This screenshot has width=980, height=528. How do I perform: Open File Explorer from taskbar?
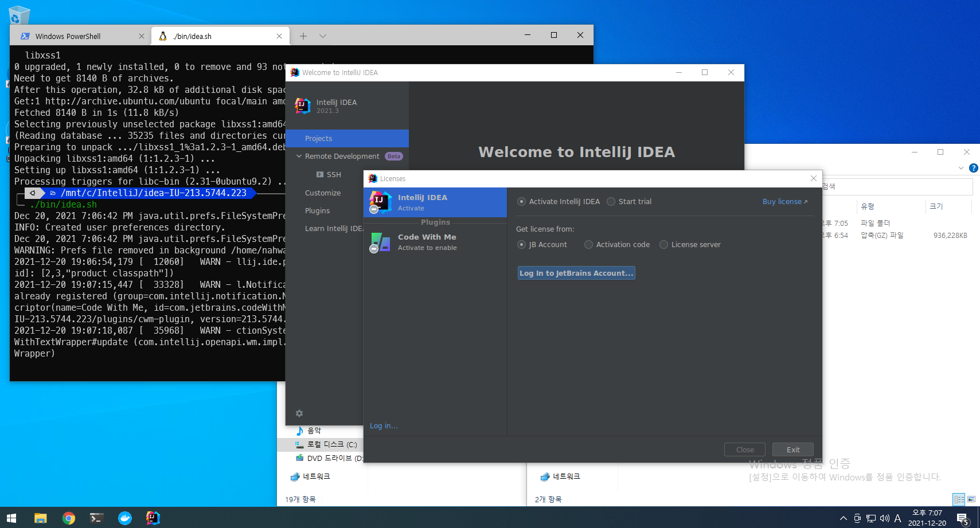tap(40, 518)
